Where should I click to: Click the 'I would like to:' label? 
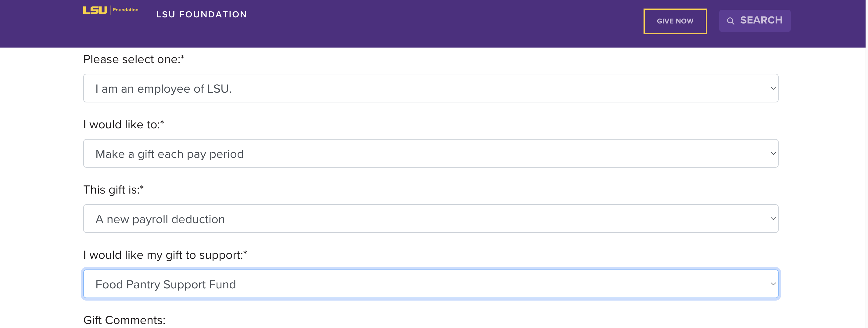124,125
